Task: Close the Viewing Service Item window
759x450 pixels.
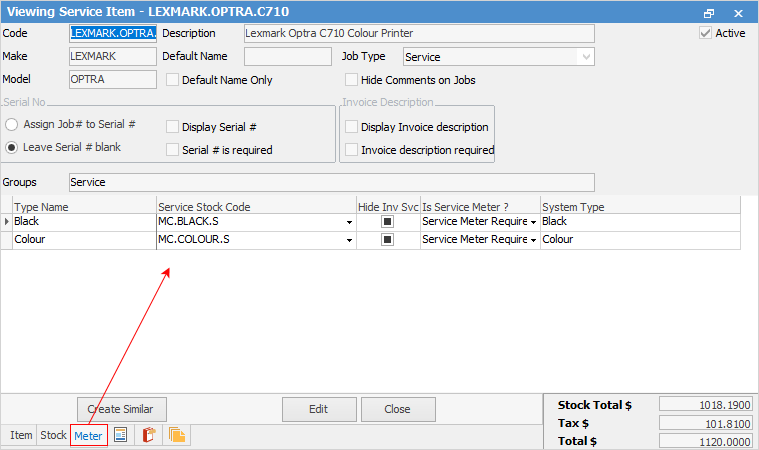Action: click(x=738, y=13)
